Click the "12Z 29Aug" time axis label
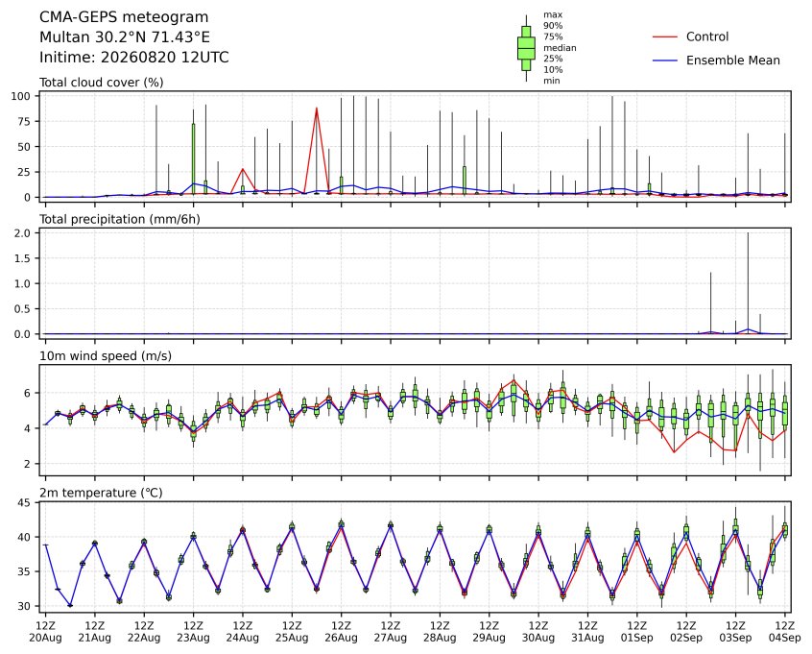Screen dimensions: 812x654 click(489, 632)
